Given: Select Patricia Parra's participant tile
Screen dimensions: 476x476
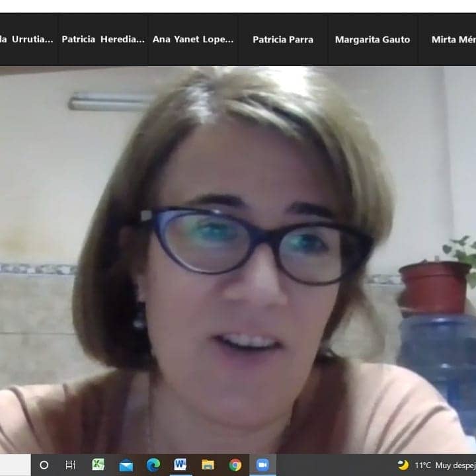Looking at the screenshot, I should pyautogui.click(x=283, y=40).
